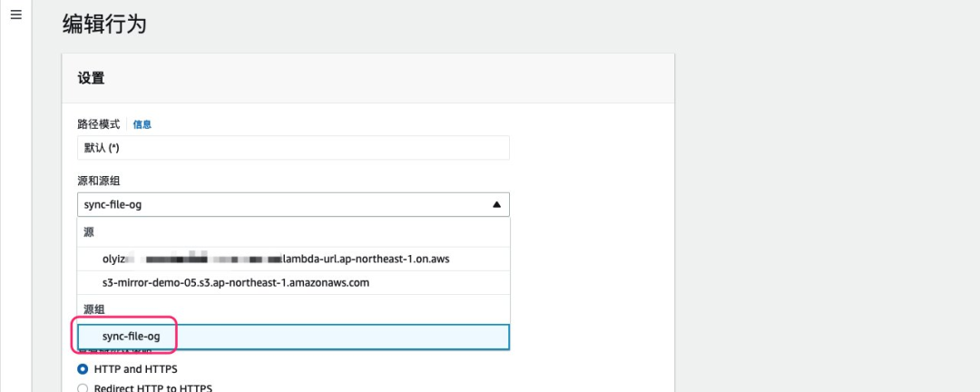This screenshot has height=392, width=980.
Task: Open the hamburger navigation menu
Action: click(15, 15)
